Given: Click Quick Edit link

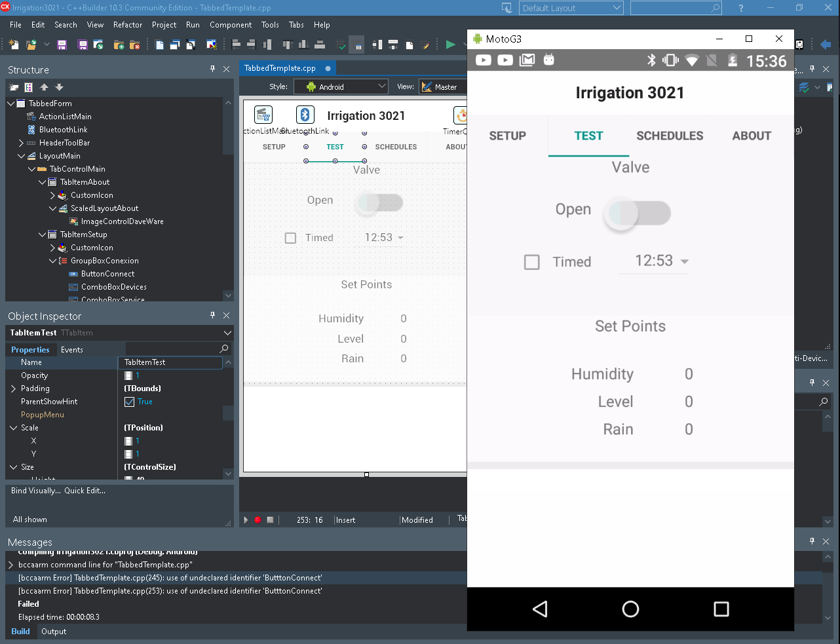Looking at the screenshot, I should coord(85,491).
